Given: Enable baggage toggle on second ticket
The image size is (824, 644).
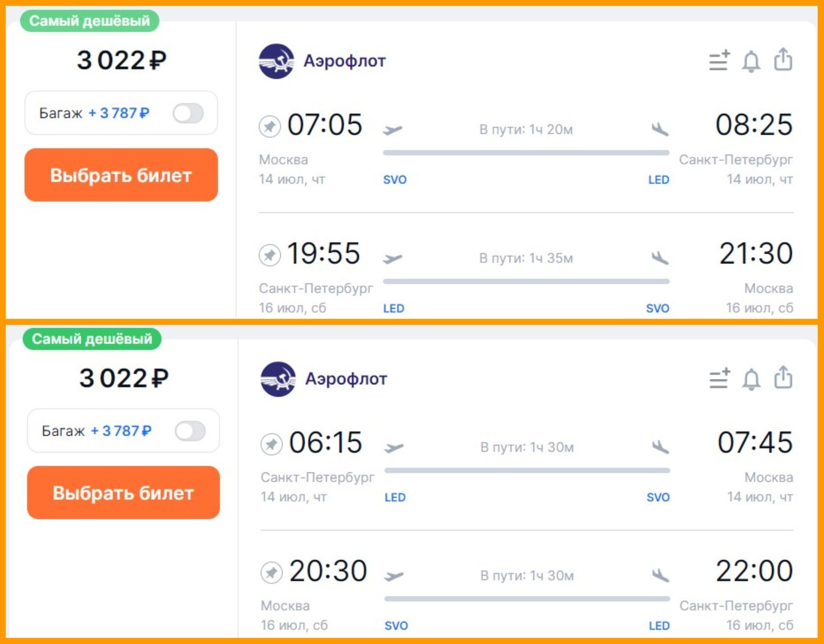Looking at the screenshot, I should (190, 431).
